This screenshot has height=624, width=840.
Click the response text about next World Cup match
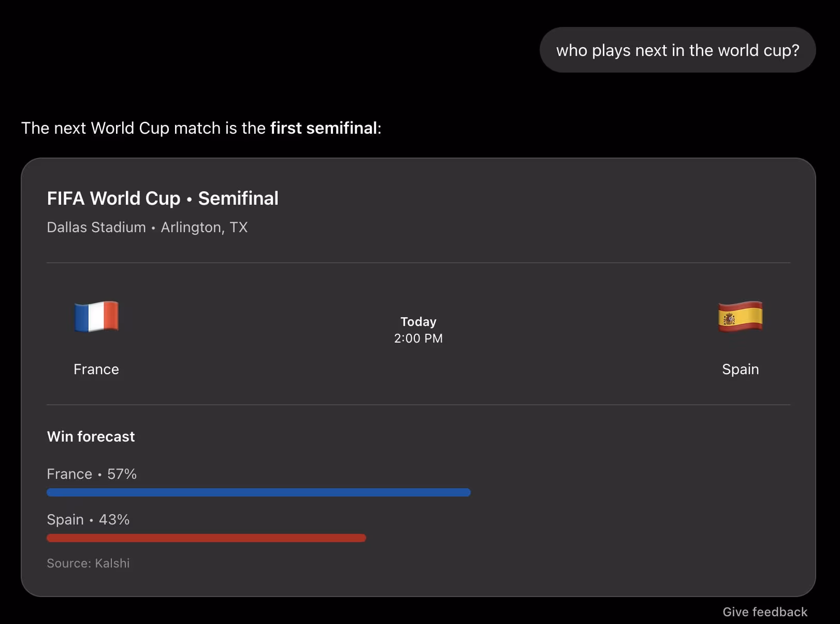(201, 128)
